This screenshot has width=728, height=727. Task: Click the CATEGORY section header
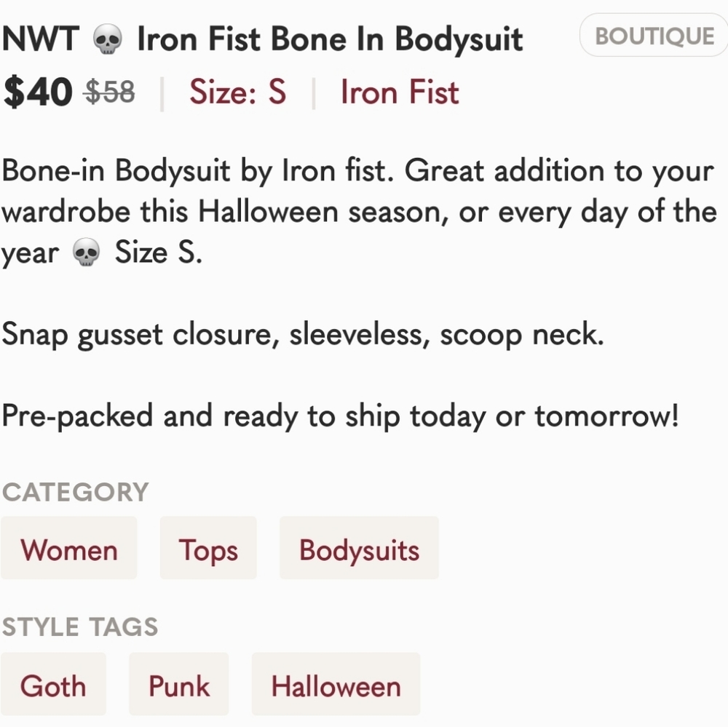click(75, 492)
